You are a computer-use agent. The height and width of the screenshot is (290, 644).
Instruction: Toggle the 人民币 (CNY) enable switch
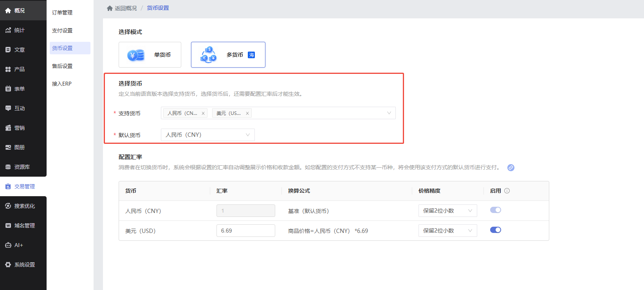click(x=496, y=210)
